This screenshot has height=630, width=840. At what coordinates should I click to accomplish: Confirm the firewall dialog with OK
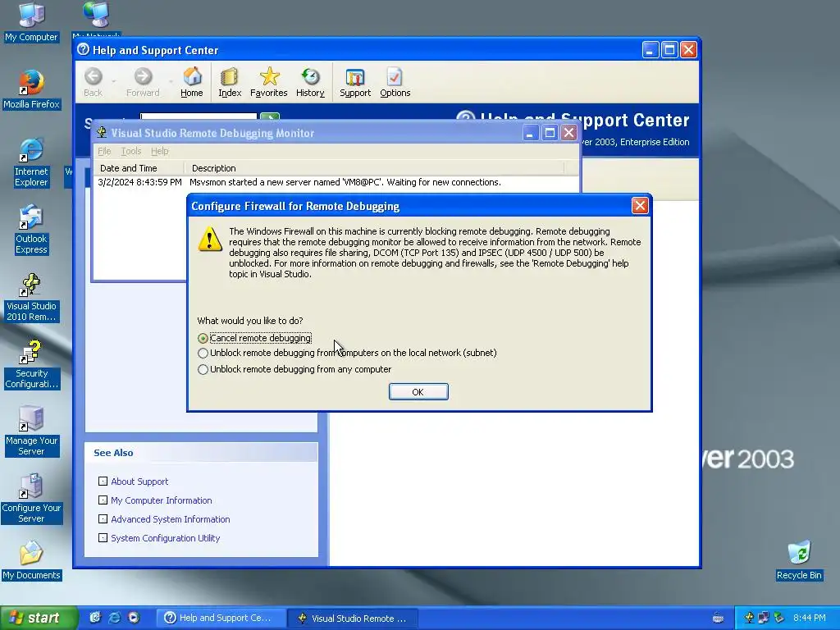pyautogui.click(x=418, y=391)
